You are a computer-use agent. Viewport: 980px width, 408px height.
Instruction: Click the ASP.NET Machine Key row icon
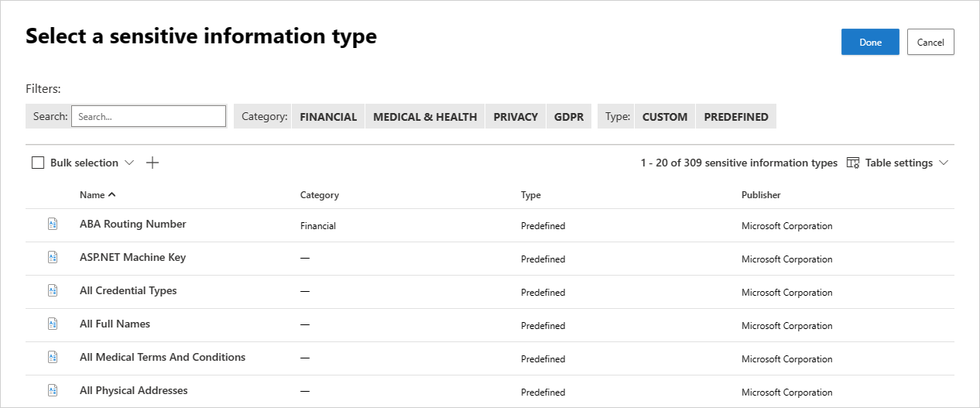53,258
